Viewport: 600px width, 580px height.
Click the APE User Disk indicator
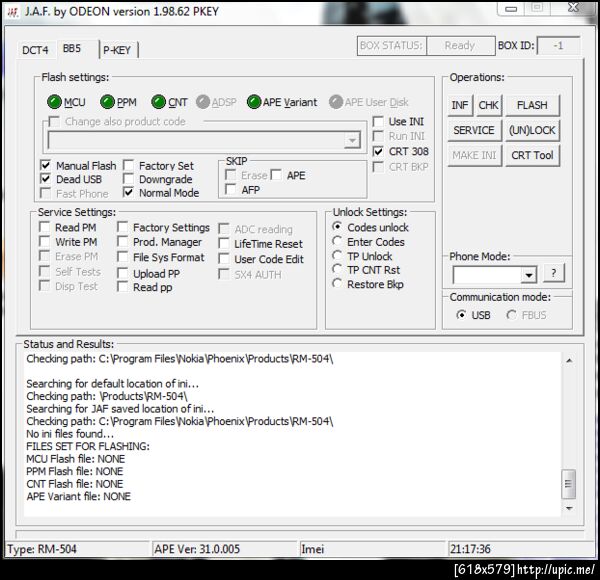[336, 102]
